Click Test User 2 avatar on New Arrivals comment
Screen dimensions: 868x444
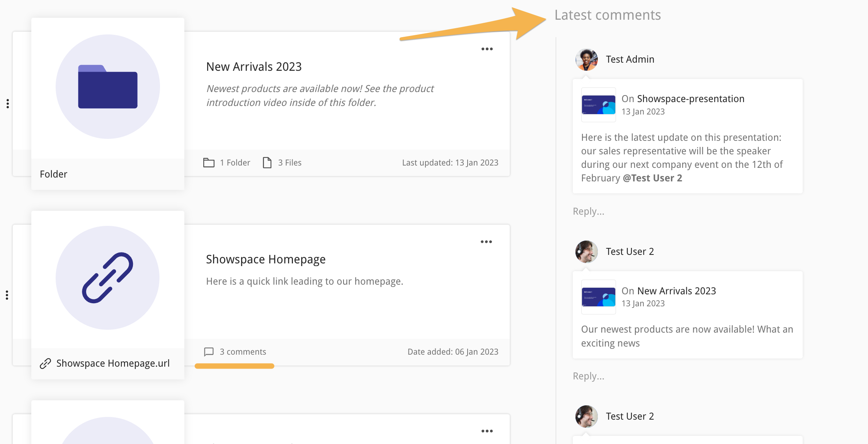586,252
